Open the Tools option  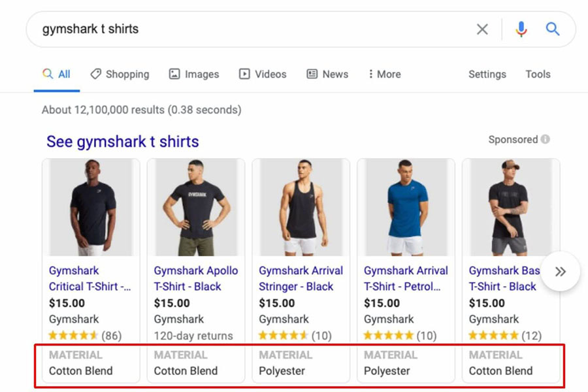pyautogui.click(x=538, y=74)
